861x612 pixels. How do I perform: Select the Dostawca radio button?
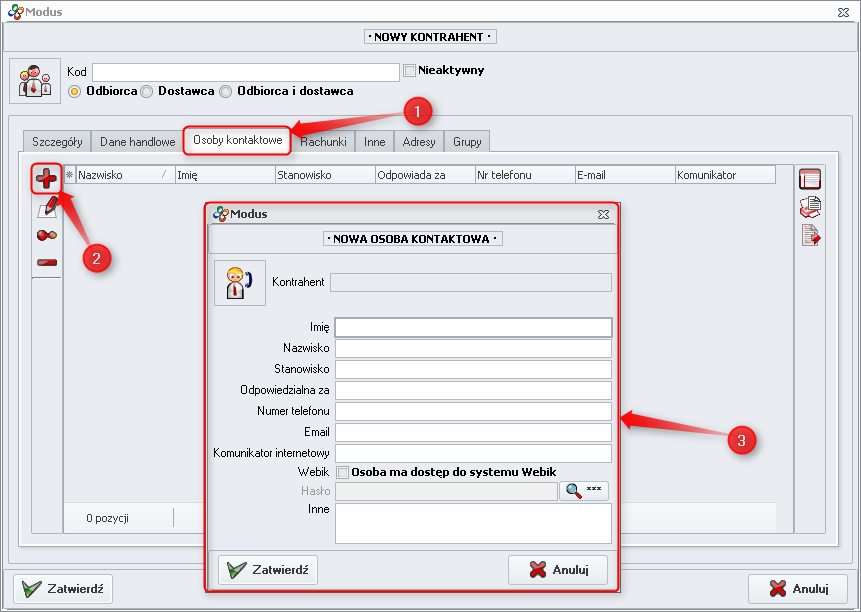pos(146,91)
